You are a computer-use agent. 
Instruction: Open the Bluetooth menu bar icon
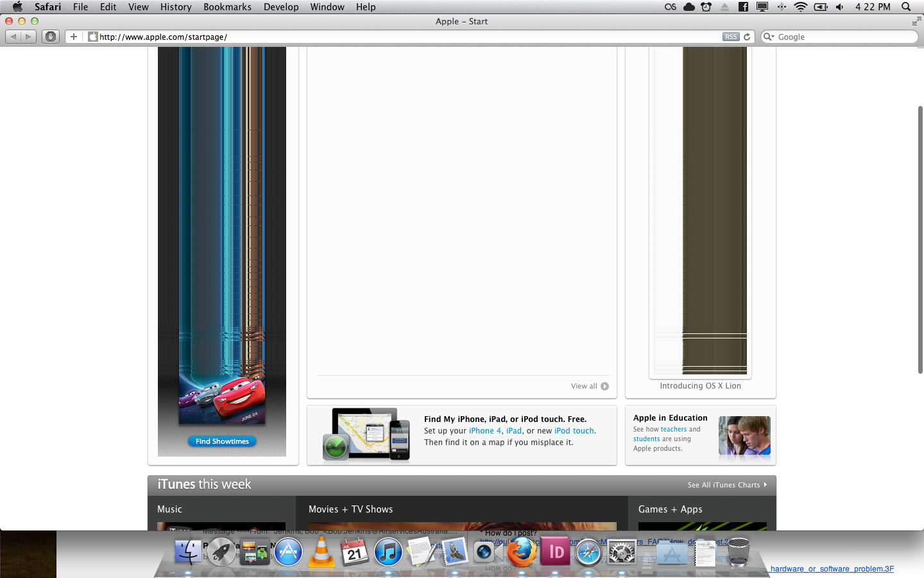tap(782, 6)
